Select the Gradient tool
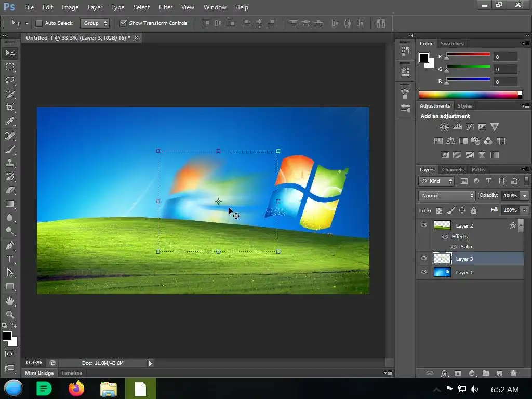Viewport: 532px width, 399px height. tap(10, 204)
